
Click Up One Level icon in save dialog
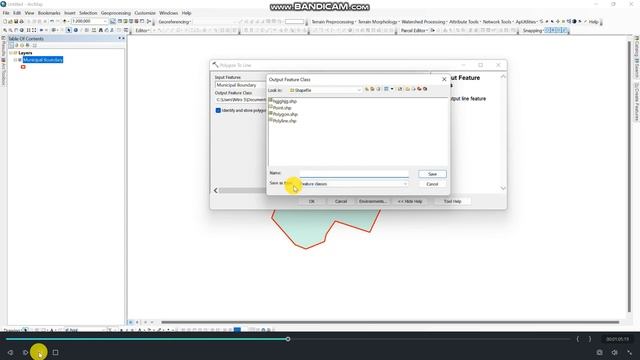click(367, 89)
